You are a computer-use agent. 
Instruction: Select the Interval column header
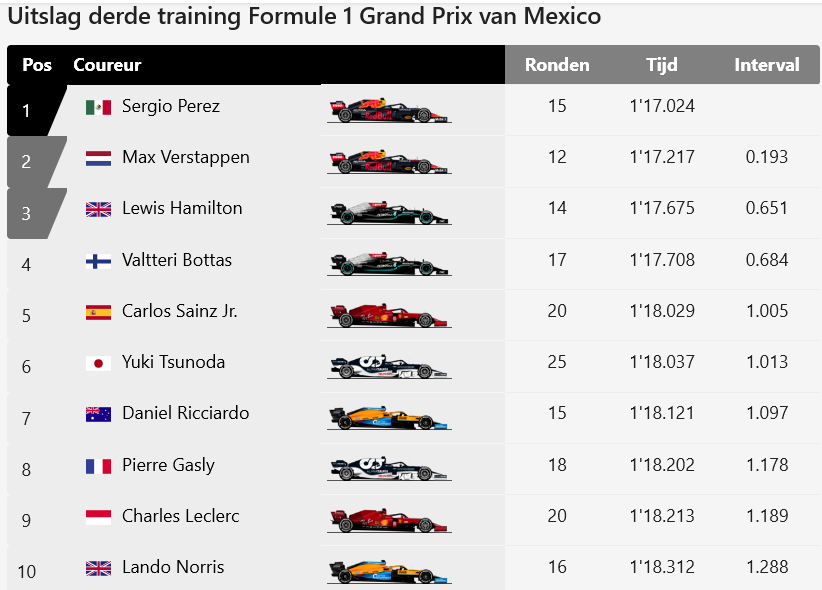(766, 65)
